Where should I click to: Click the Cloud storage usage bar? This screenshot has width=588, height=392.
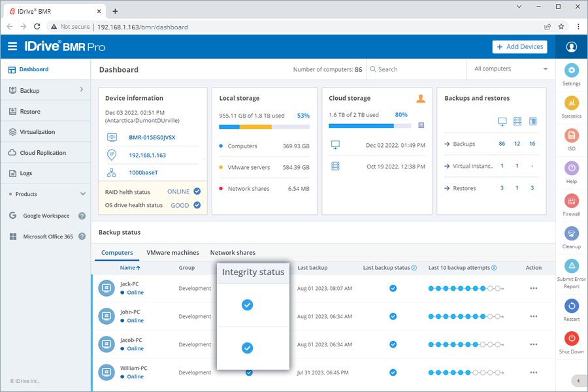pyautogui.click(x=370, y=126)
